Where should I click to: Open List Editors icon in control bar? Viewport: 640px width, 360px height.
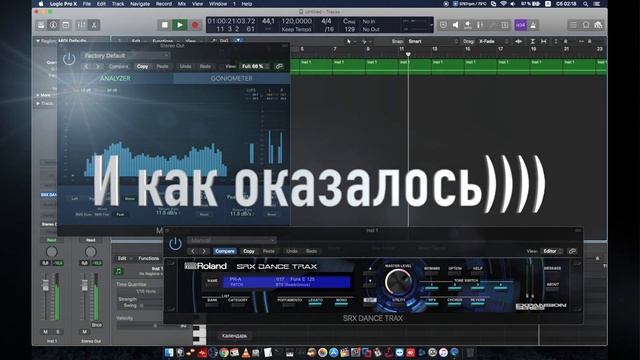click(573, 25)
